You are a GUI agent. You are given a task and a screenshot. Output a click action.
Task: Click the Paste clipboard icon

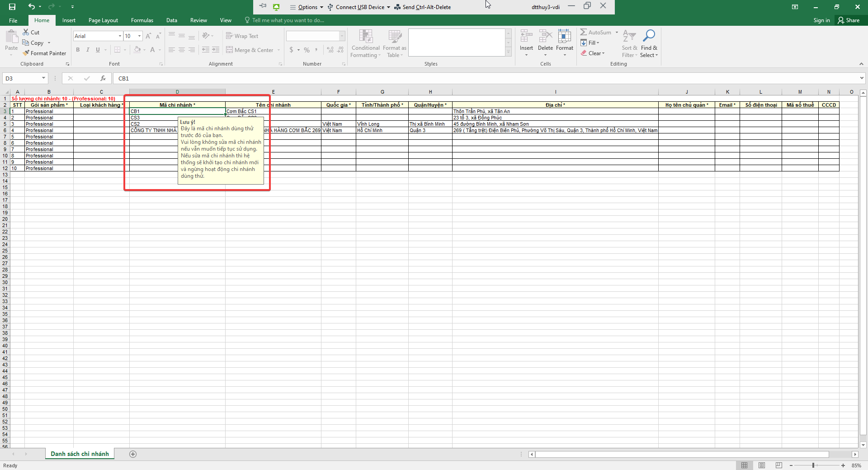click(11, 36)
